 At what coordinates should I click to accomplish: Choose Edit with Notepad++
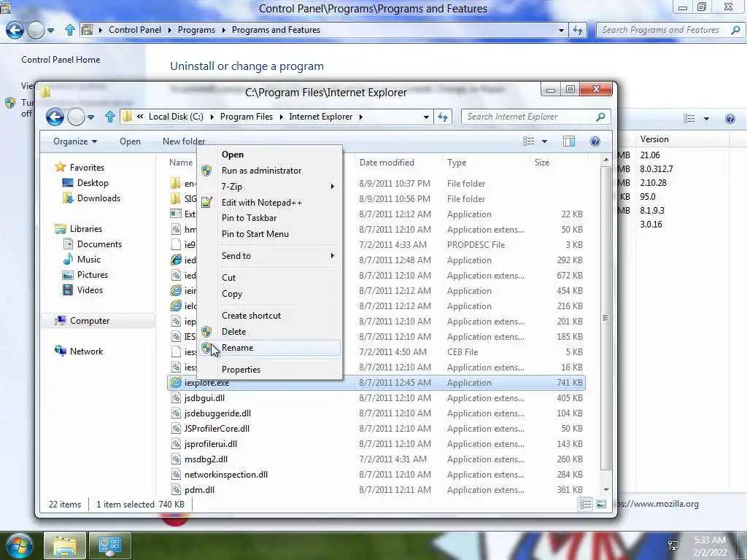(x=270, y=203)
